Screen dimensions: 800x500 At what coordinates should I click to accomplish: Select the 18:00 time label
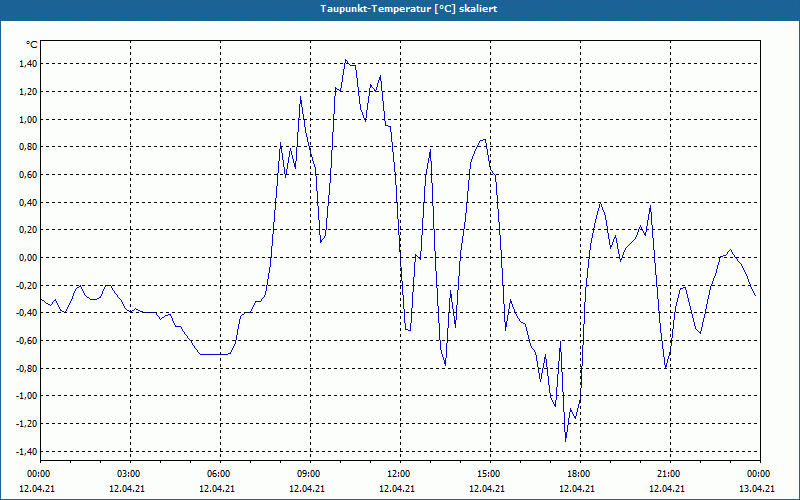pos(580,474)
